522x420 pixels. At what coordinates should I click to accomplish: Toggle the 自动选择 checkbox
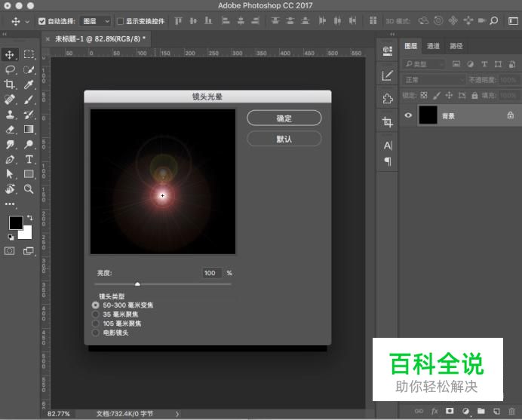(42, 21)
